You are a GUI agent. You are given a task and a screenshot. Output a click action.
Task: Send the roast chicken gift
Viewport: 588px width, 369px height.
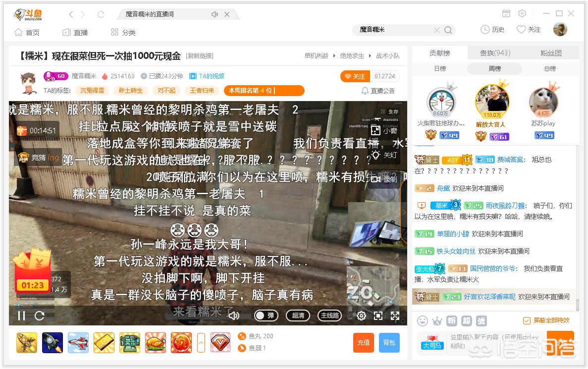tap(156, 342)
